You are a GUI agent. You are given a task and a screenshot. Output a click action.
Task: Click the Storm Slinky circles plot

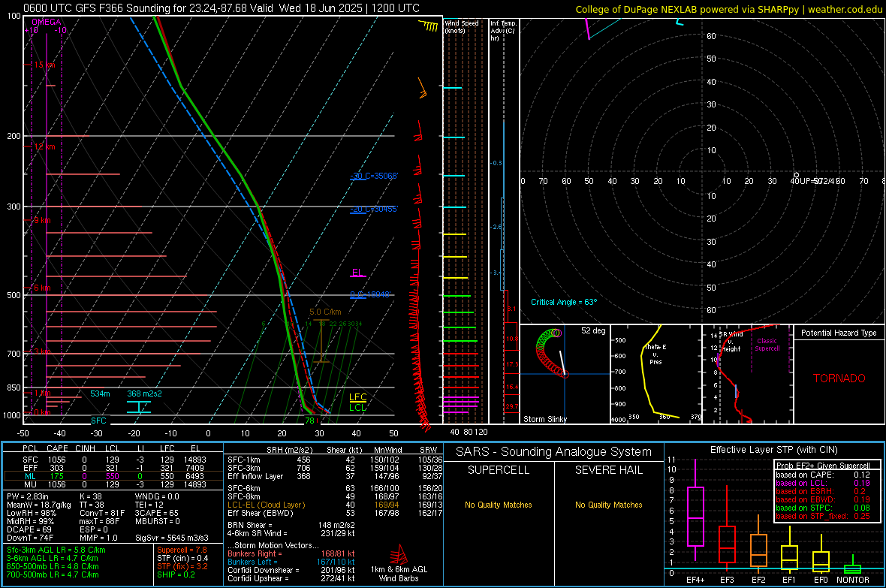tap(549, 353)
